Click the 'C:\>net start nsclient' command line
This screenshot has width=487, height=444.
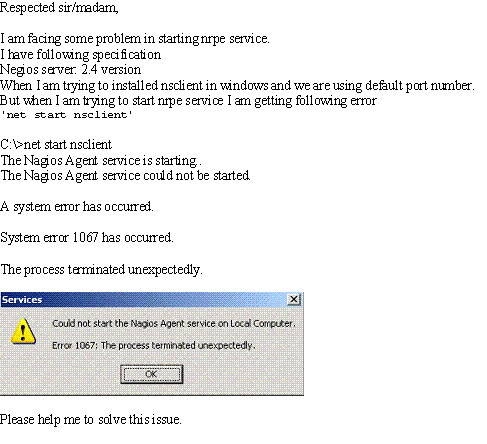[56, 145]
